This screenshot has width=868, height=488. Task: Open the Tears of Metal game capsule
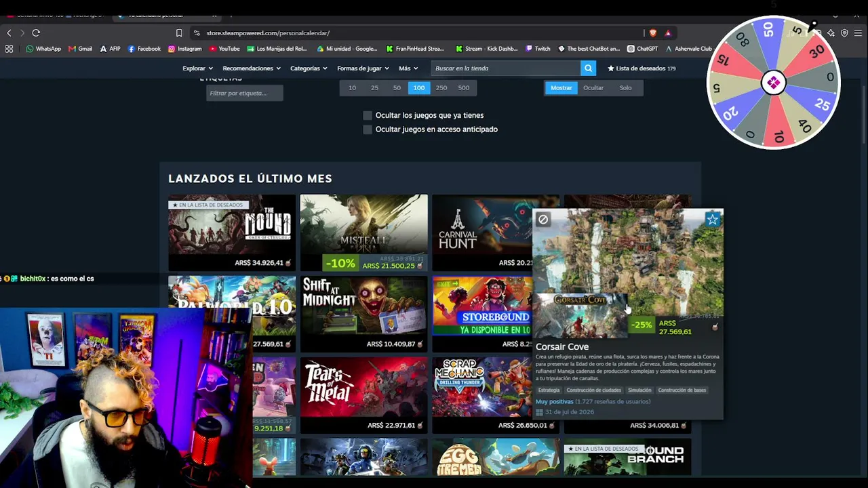[x=364, y=395]
